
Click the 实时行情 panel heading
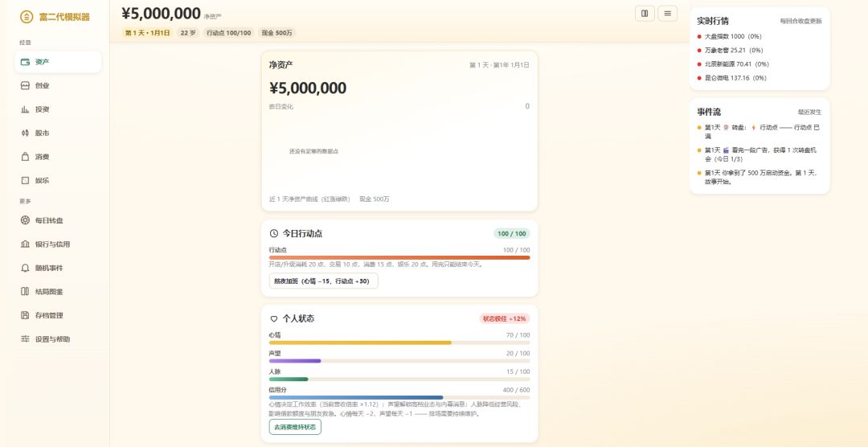713,21
